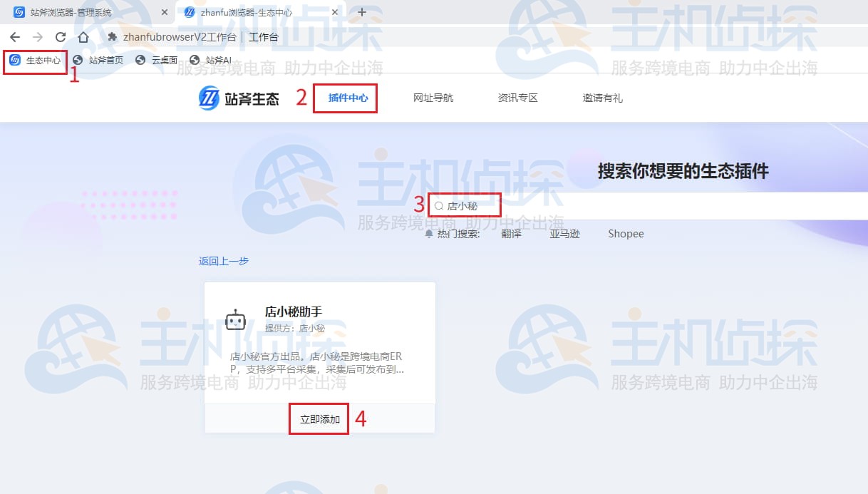Viewport: 868px width, 494px height.
Task: Refresh the current page
Action: (x=60, y=36)
